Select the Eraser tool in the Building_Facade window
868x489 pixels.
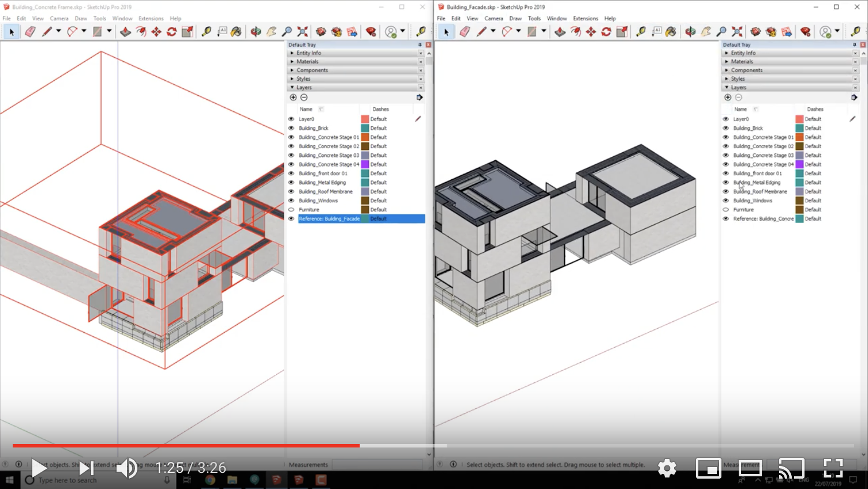click(465, 32)
